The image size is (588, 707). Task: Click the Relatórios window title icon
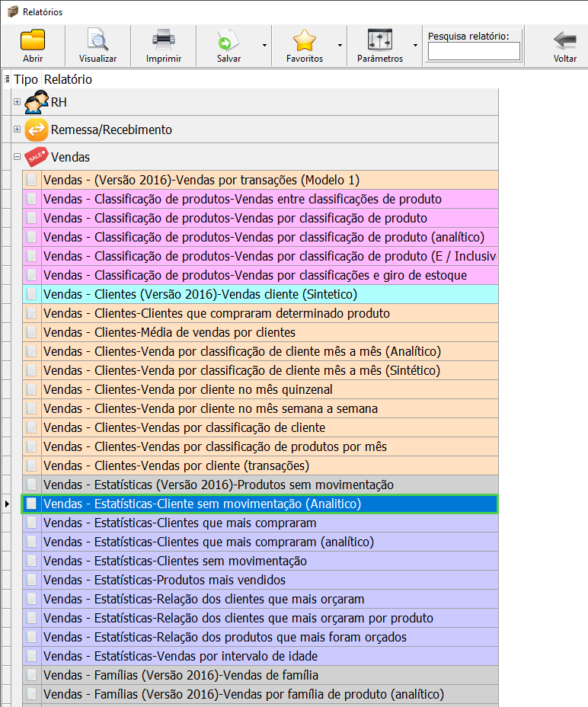tap(13, 11)
